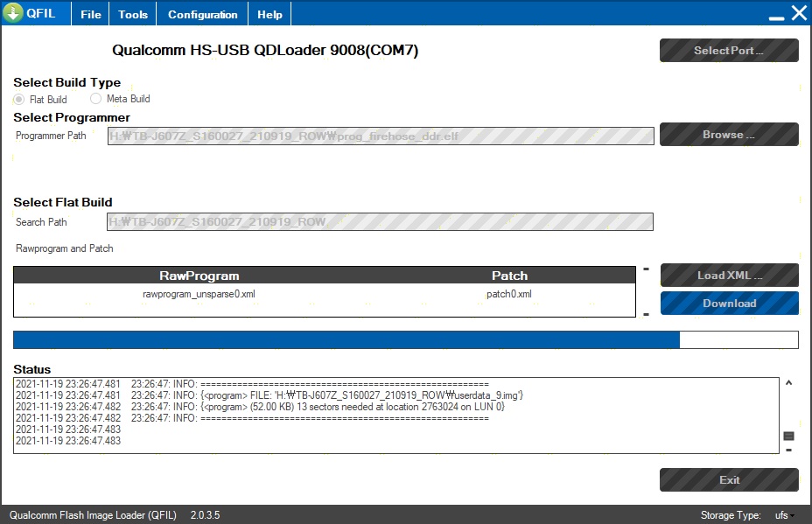Browse for the programmer file
This screenshot has height=524, width=812.
pyautogui.click(x=729, y=134)
